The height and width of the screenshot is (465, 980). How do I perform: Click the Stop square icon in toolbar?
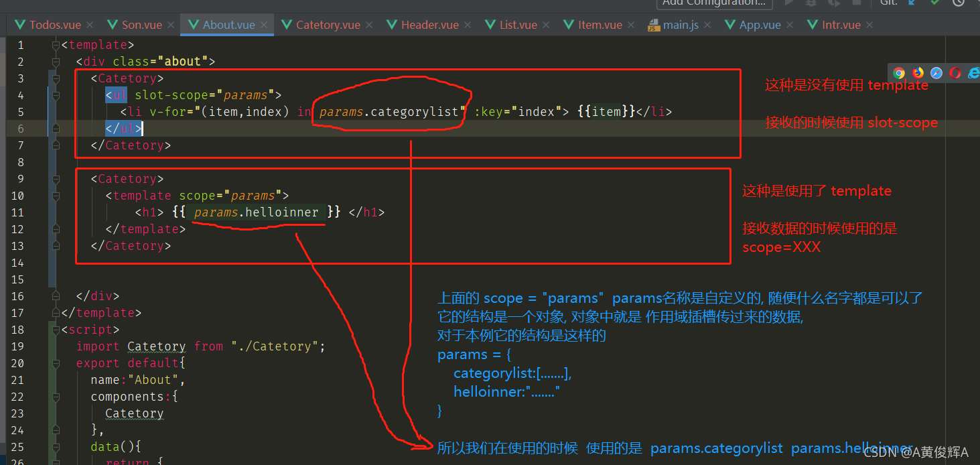pos(856,2)
